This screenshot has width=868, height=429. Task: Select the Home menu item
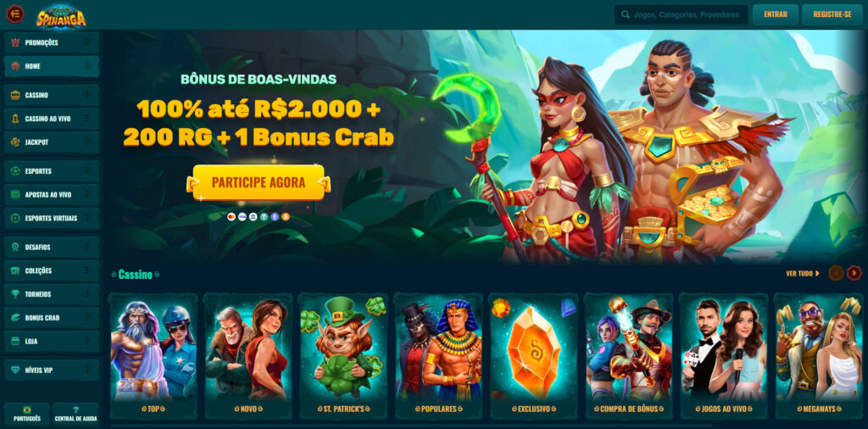coord(52,66)
